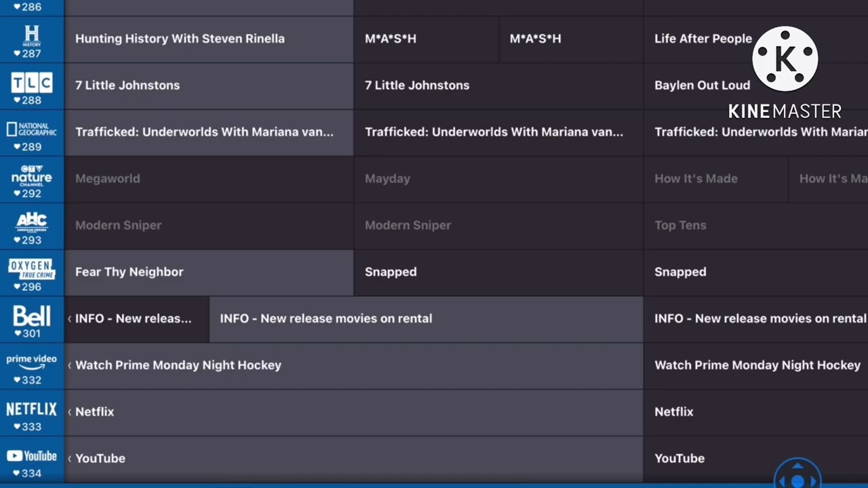Open the currently airing Trafficked: Underworlds listing
This screenshot has width=868, height=488.
coord(209,132)
